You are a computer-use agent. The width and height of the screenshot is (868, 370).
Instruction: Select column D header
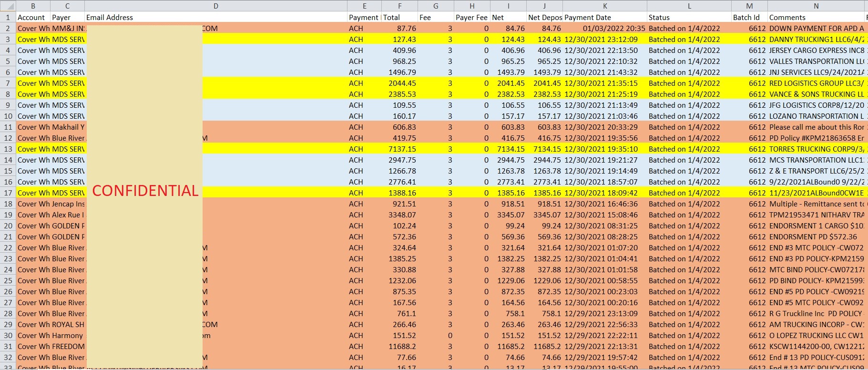216,6
